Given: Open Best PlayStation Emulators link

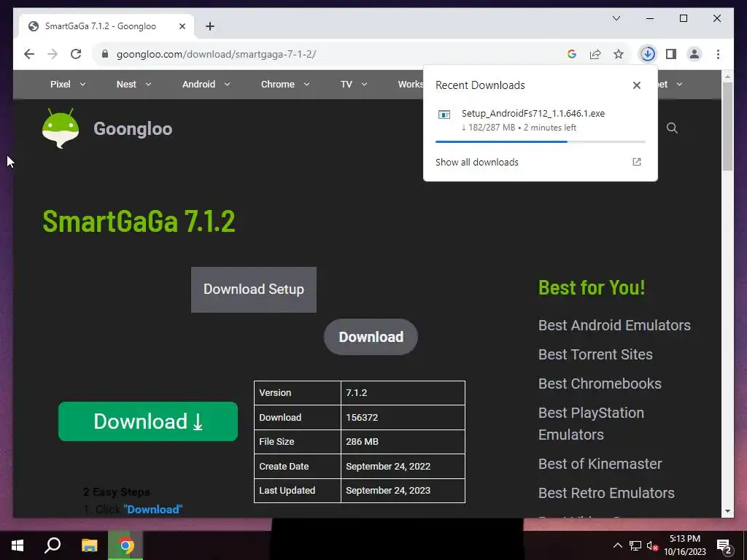Looking at the screenshot, I should [x=591, y=424].
